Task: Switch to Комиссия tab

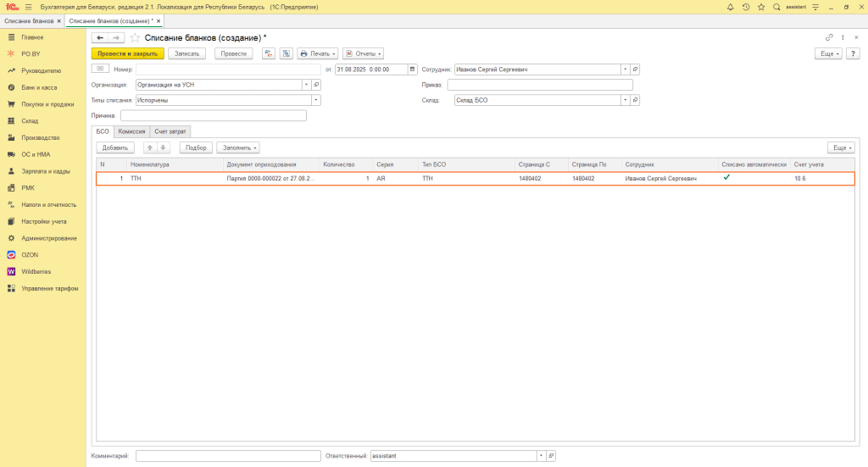Action: (x=131, y=131)
